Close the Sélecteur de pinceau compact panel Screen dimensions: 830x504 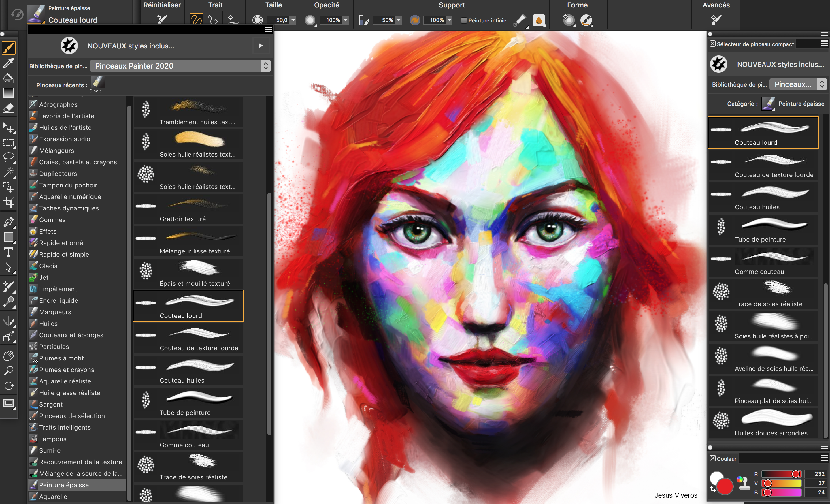tap(713, 44)
